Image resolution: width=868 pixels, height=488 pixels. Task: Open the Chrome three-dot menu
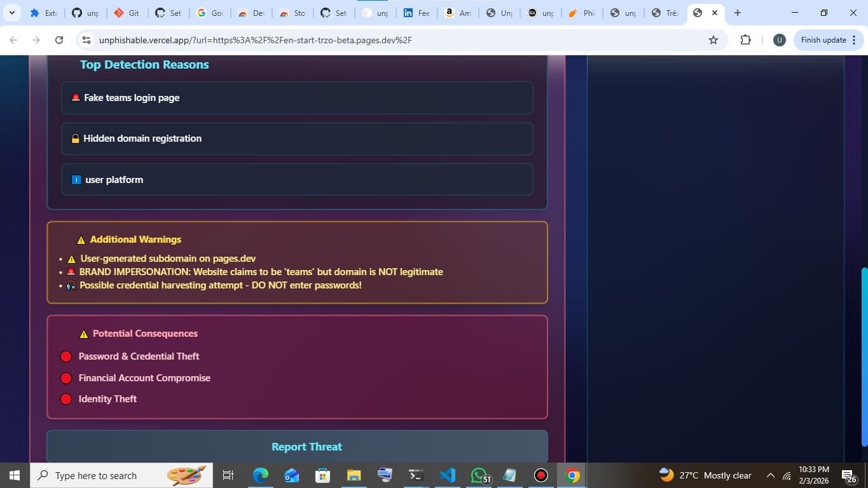[x=855, y=39]
